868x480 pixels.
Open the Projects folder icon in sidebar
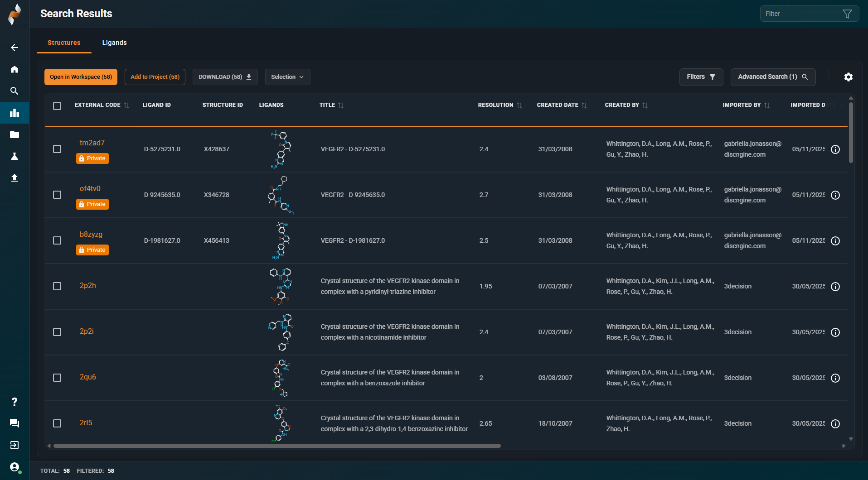coord(14,134)
